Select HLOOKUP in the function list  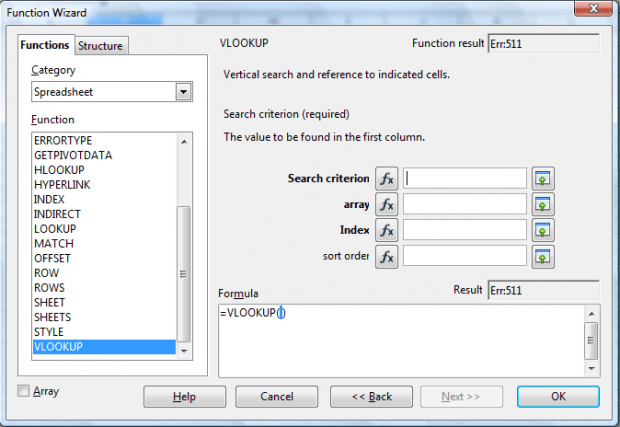click(x=59, y=170)
